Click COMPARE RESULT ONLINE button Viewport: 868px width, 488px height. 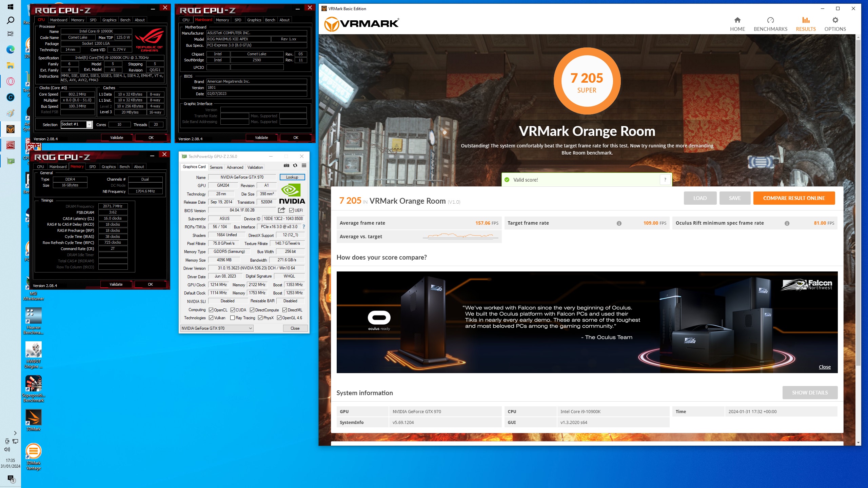[x=794, y=198]
